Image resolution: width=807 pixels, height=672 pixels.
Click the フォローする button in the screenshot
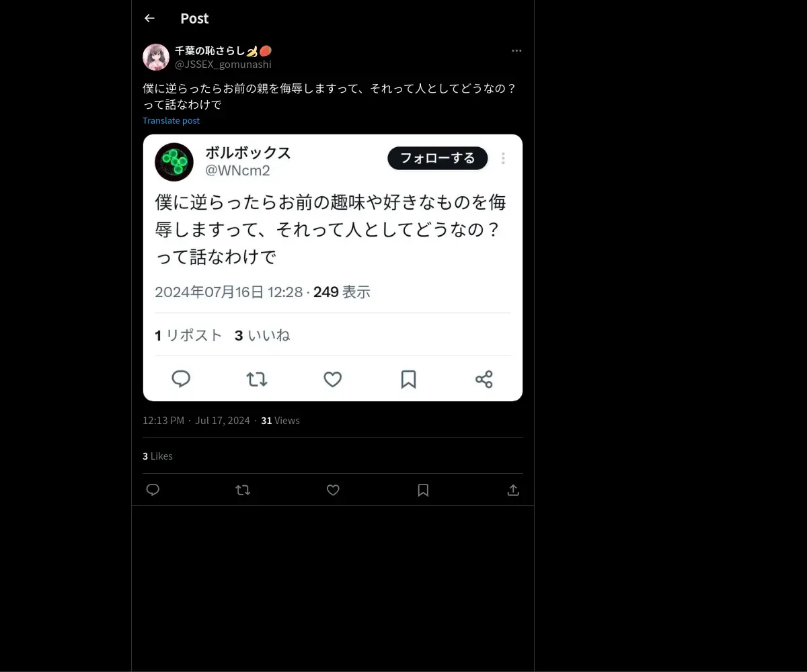(x=438, y=159)
